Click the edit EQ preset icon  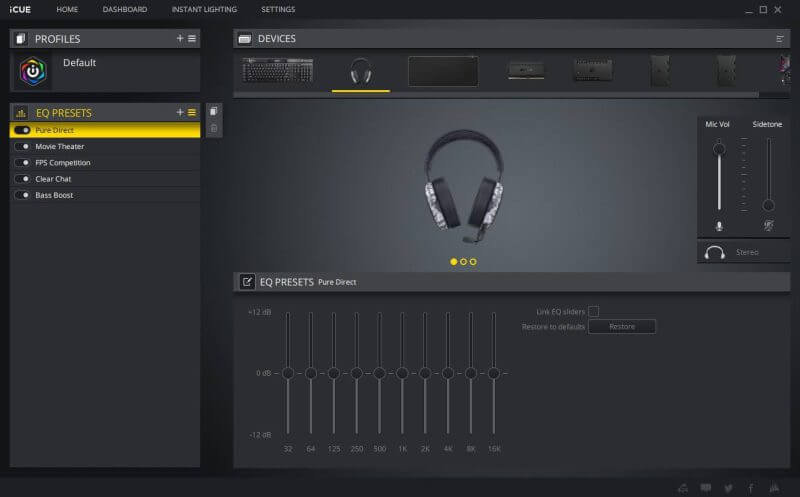coord(247,282)
